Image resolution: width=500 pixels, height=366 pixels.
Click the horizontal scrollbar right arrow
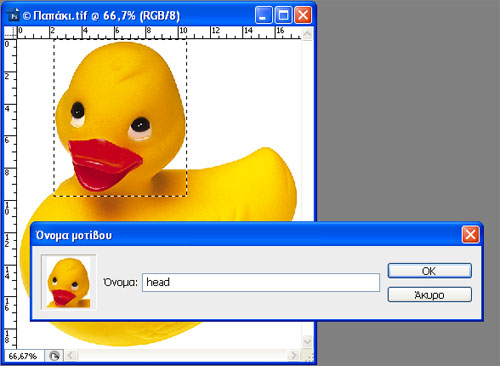[293, 355]
